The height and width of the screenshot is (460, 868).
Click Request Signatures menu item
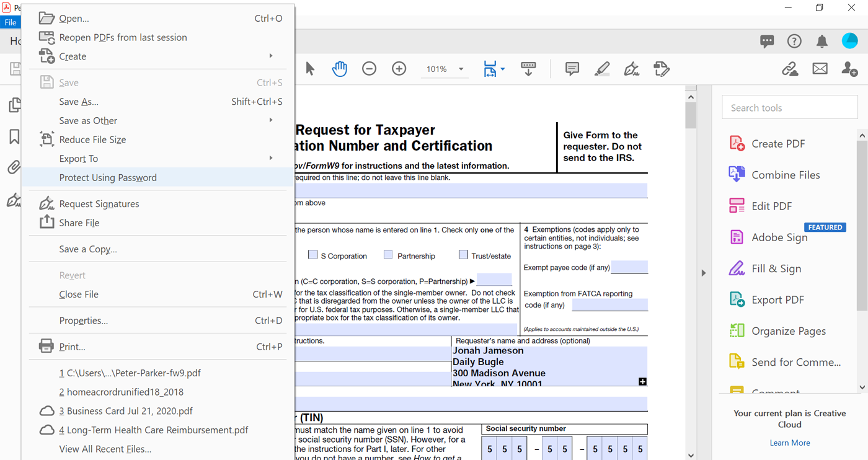[x=157, y=203]
